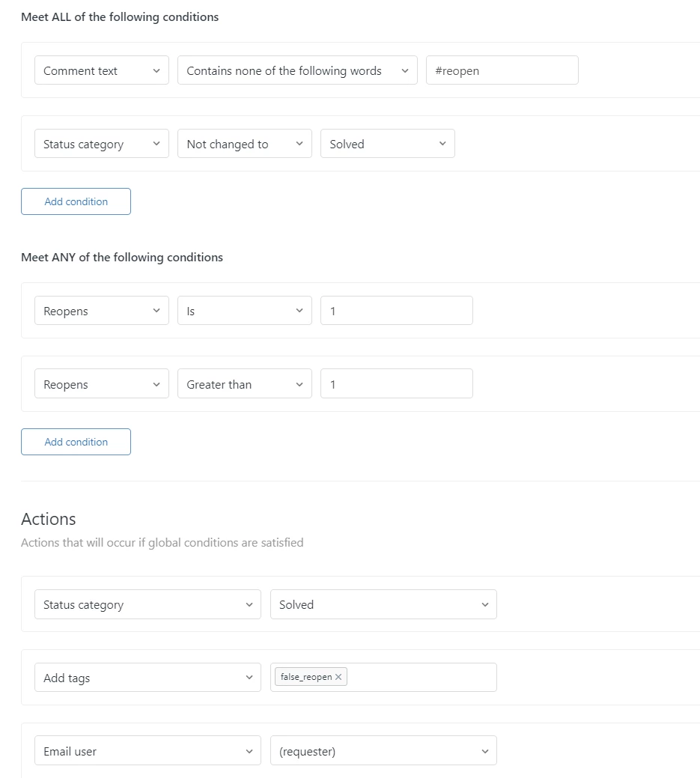
Task: Expand the 'Not changed to' operator dropdown
Action: [x=244, y=145]
